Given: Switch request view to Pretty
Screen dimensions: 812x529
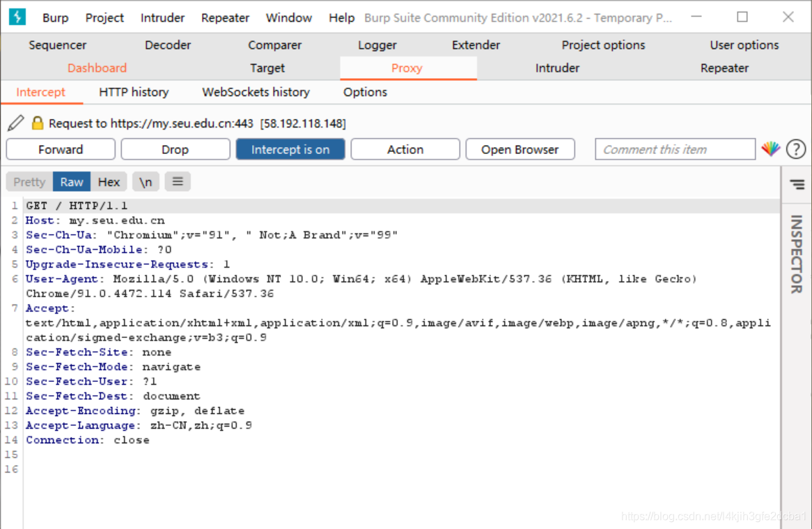Looking at the screenshot, I should (x=29, y=182).
